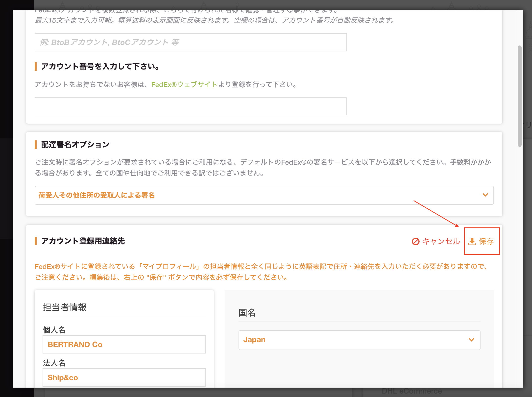Click the DHL eCommerce text behind the modal
The width and height of the screenshot is (532, 397).
412,391
